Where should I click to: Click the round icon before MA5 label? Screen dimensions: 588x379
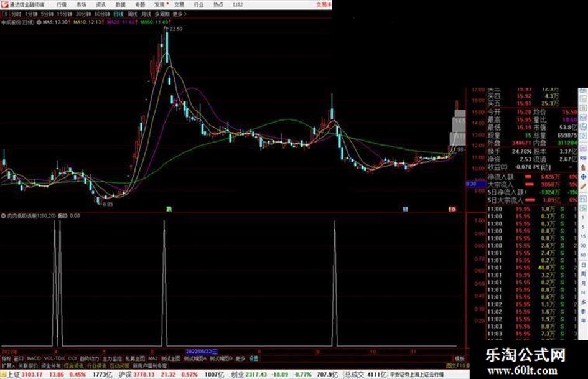(39, 22)
